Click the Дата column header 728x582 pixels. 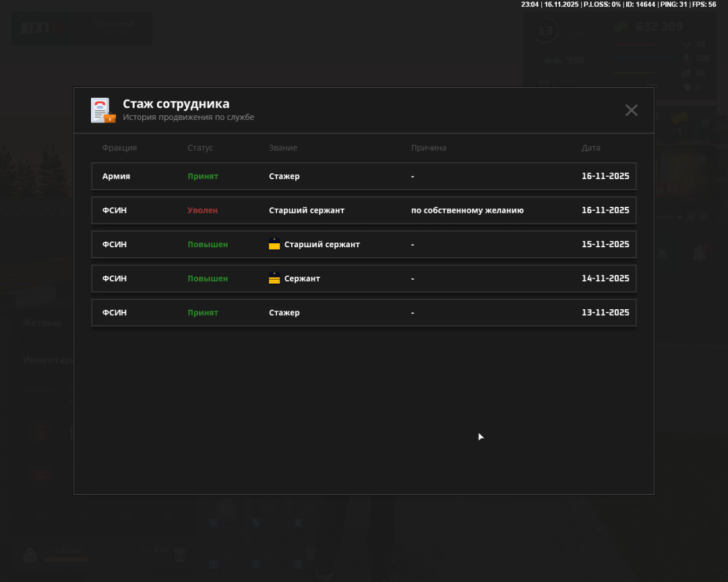[590, 148]
